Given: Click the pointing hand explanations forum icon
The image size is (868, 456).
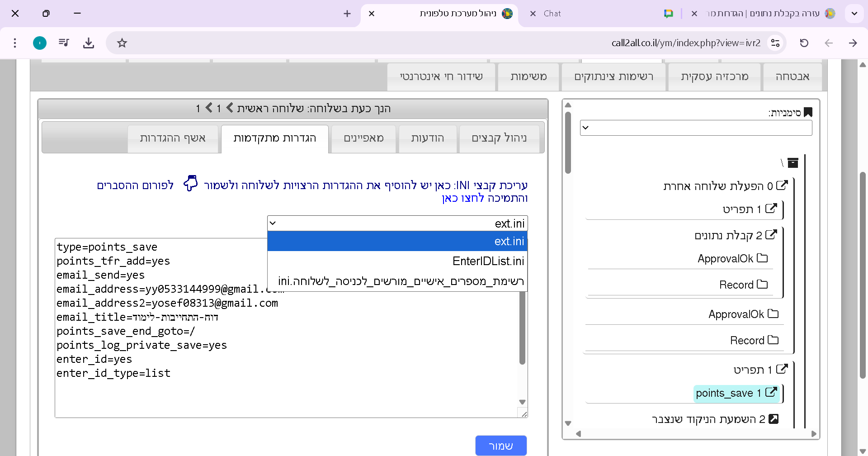Looking at the screenshot, I should click(x=190, y=184).
